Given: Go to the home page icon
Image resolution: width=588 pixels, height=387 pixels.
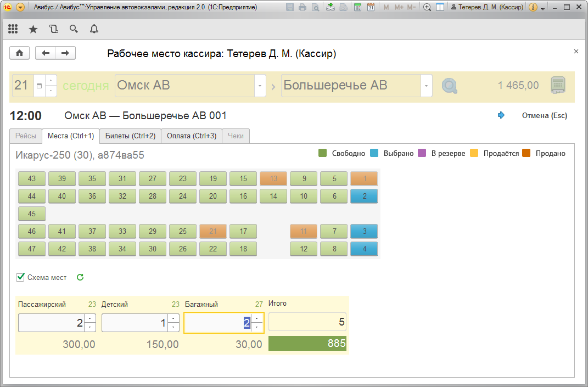Looking at the screenshot, I should click(19, 53).
